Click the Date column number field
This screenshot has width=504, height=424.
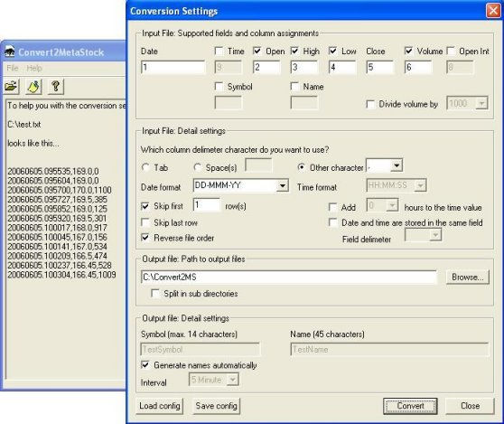(x=173, y=67)
